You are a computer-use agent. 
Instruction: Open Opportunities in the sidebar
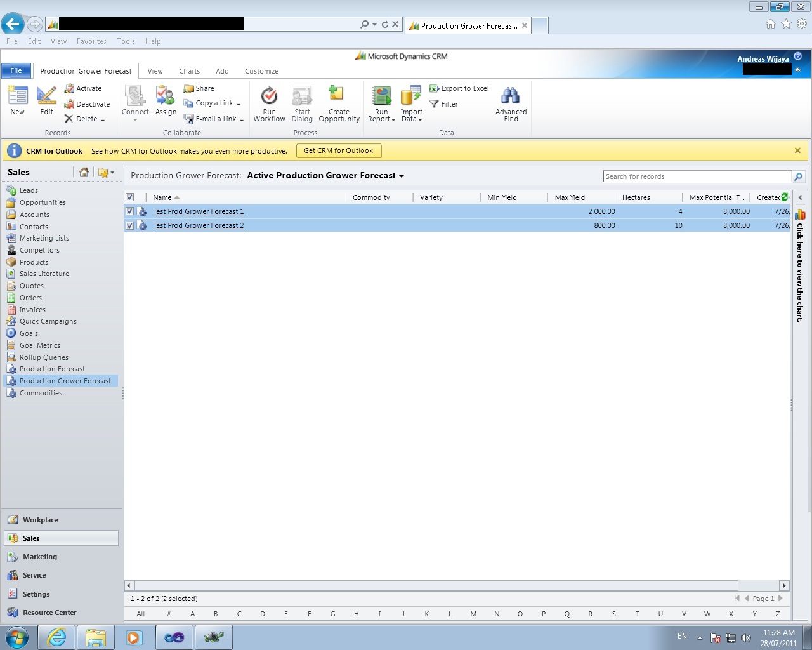pyautogui.click(x=43, y=202)
